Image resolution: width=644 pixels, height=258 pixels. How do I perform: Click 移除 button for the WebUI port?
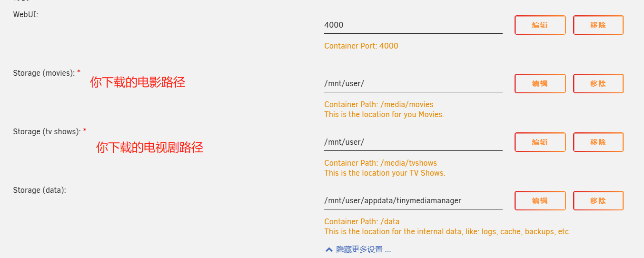click(x=598, y=25)
